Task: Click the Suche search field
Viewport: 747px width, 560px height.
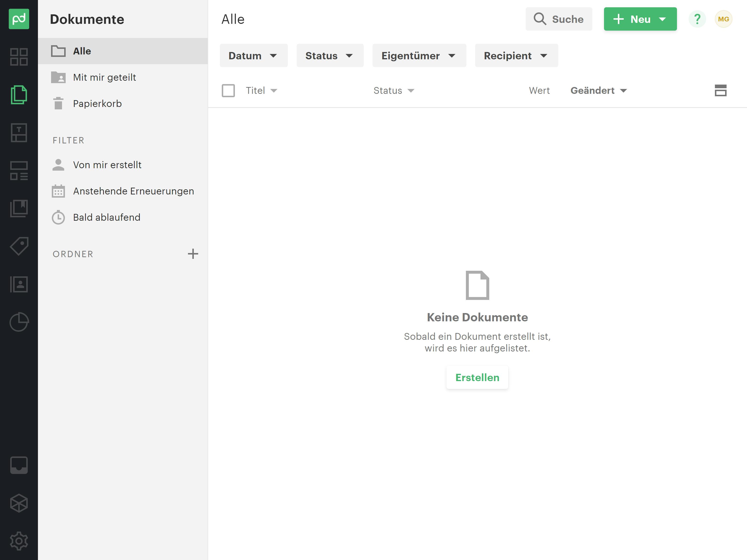Action: click(x=559, y=19)
